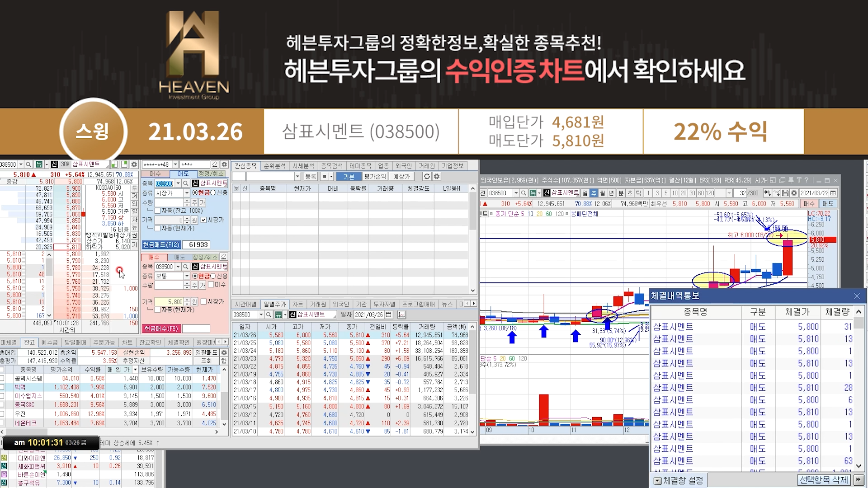Click chart-layout icon left of order-book gear
The height and width of the screenshot is (488, 868).
click(124, 164)
